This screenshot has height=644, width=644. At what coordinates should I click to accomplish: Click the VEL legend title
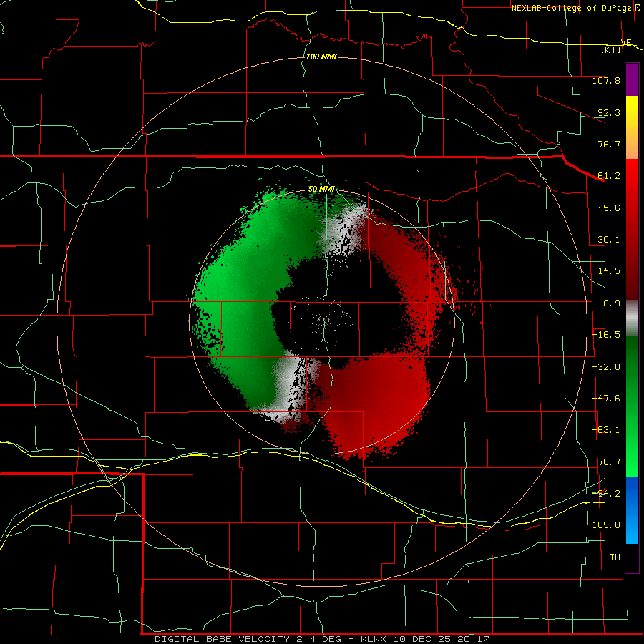point(628,42)
